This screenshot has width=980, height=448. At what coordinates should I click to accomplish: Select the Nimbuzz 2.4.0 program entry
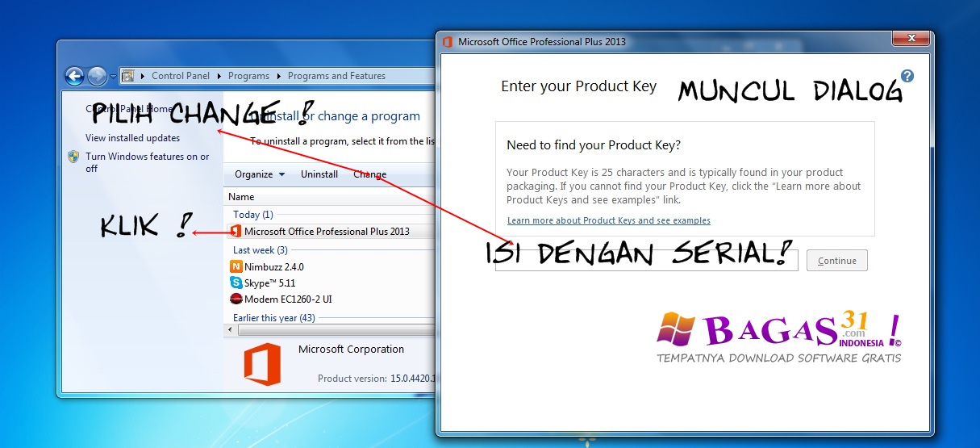[x=331, y=266]
